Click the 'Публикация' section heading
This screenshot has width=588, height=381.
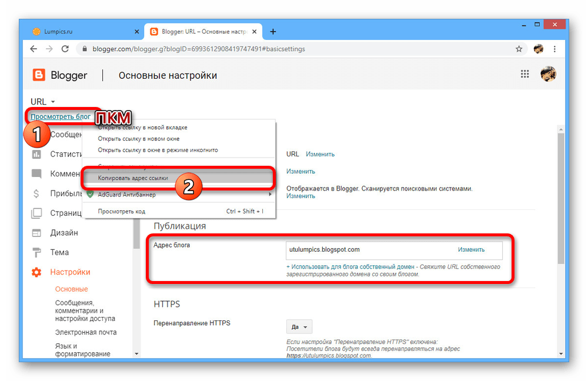179,226
